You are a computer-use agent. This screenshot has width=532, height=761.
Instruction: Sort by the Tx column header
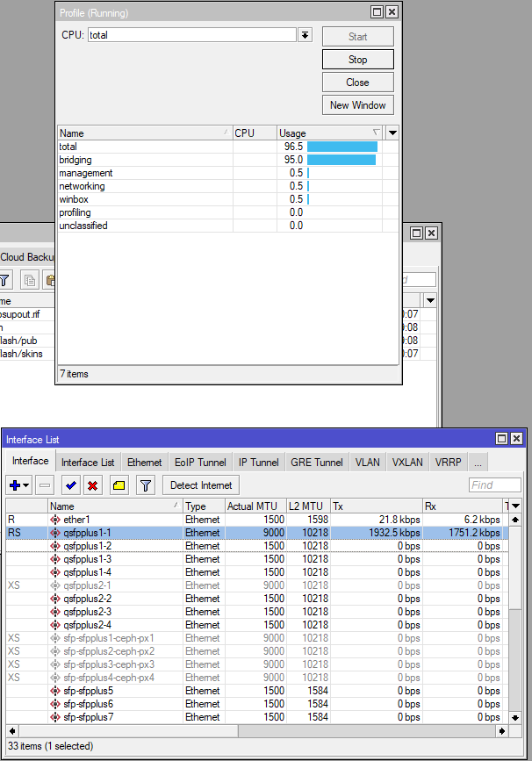377,506
